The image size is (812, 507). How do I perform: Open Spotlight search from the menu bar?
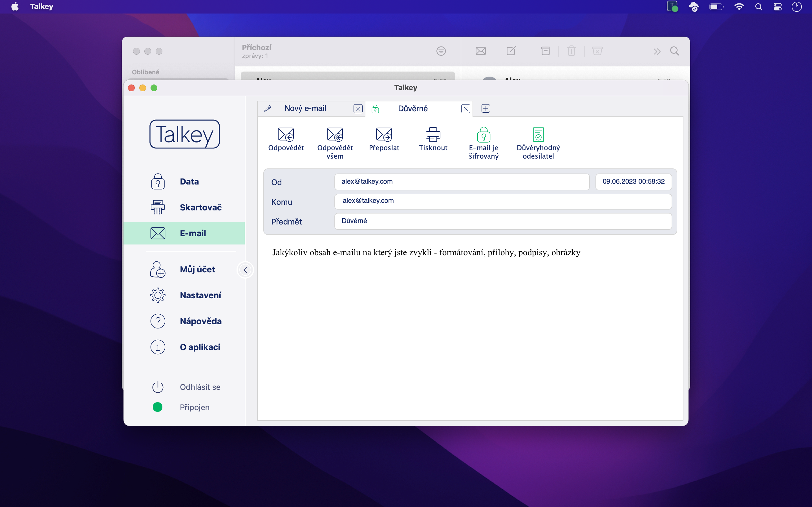pos(759,6)
